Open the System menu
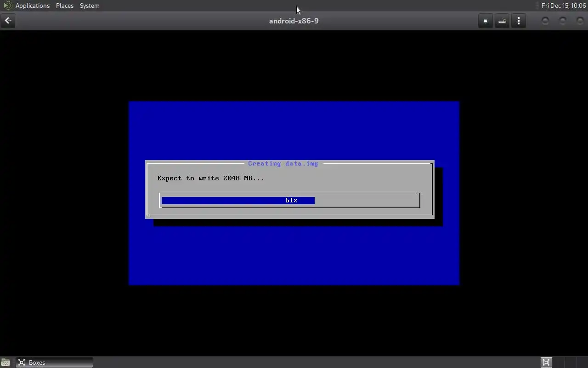The width and height of the screenshot is (588, 368). pos(90,6)
